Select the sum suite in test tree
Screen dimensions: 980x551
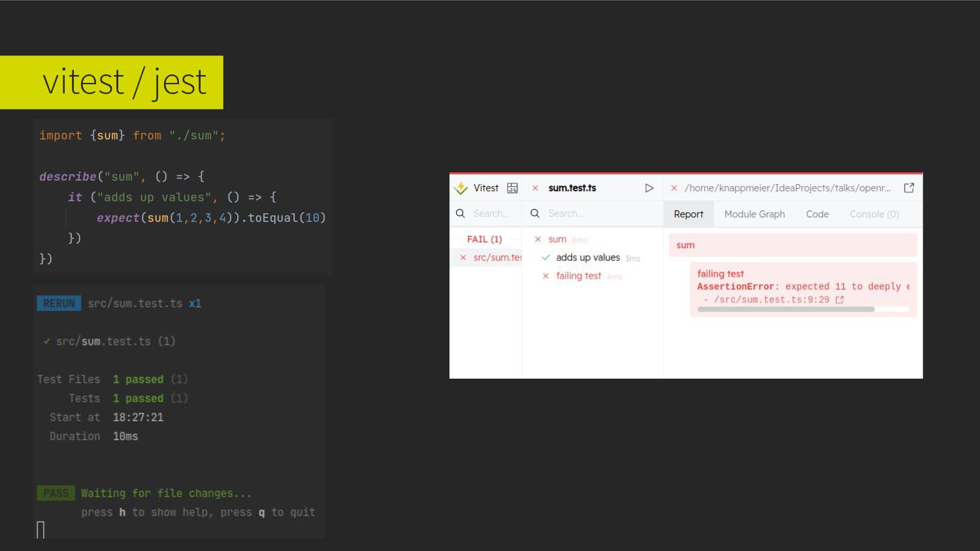557,240
